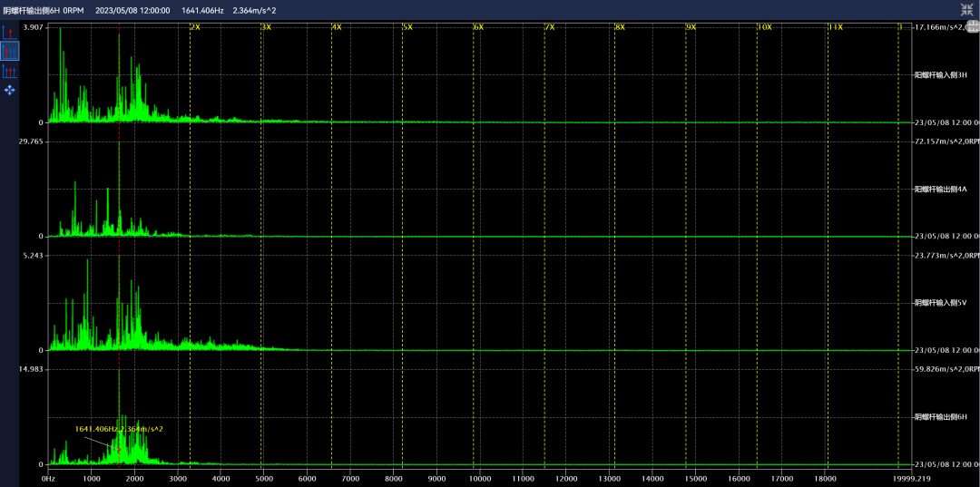Click the 2023/05/08 12:00:00 timestamp in header

(x=134, y=9)
